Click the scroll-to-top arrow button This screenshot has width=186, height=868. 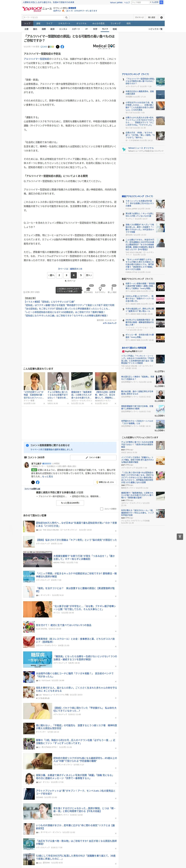coord(180,537)
